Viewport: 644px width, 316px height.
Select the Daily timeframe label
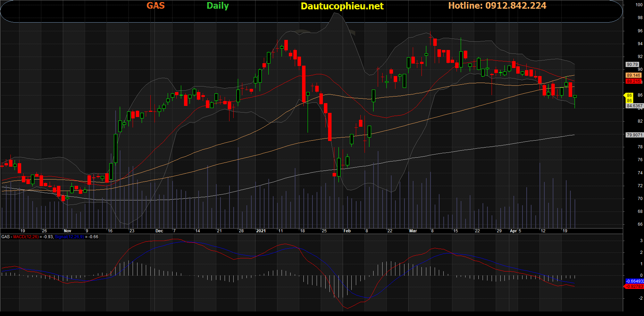(x=217, y=6)
